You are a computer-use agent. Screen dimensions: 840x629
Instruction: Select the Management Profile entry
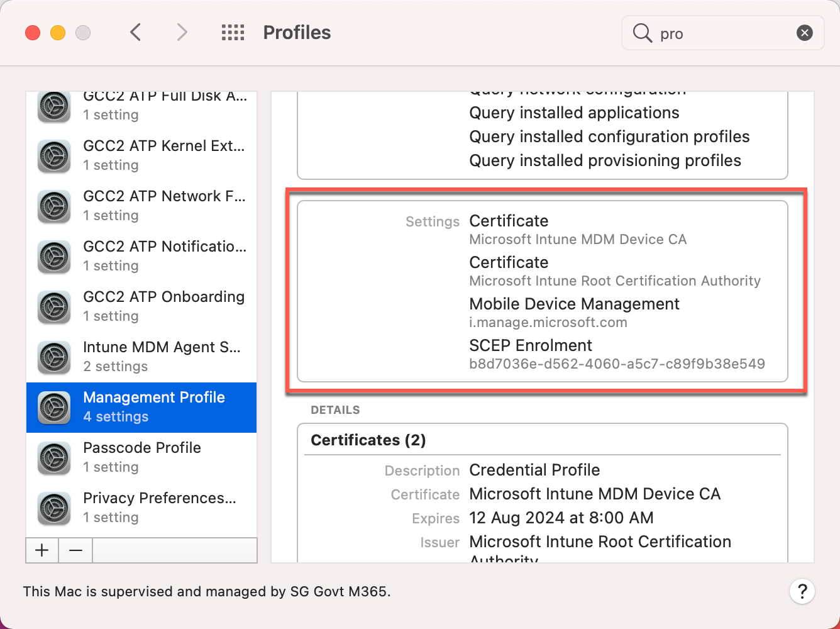tap(154, 406)
